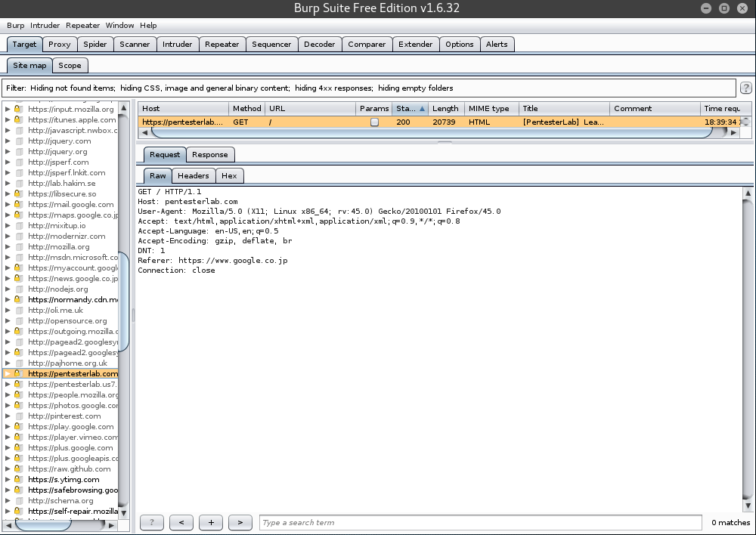Open the Help menu
This screenshot has width=756, height=535.
pos(148,26)
